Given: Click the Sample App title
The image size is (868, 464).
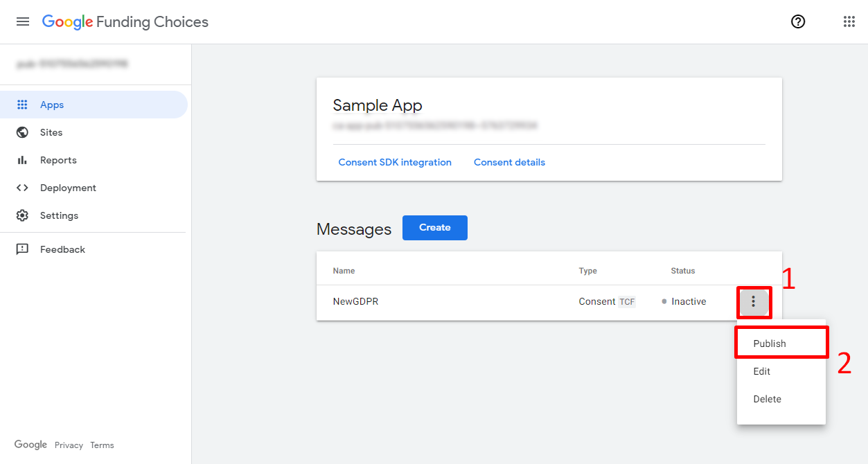Looking at the screenshot, I should (378, 105).
